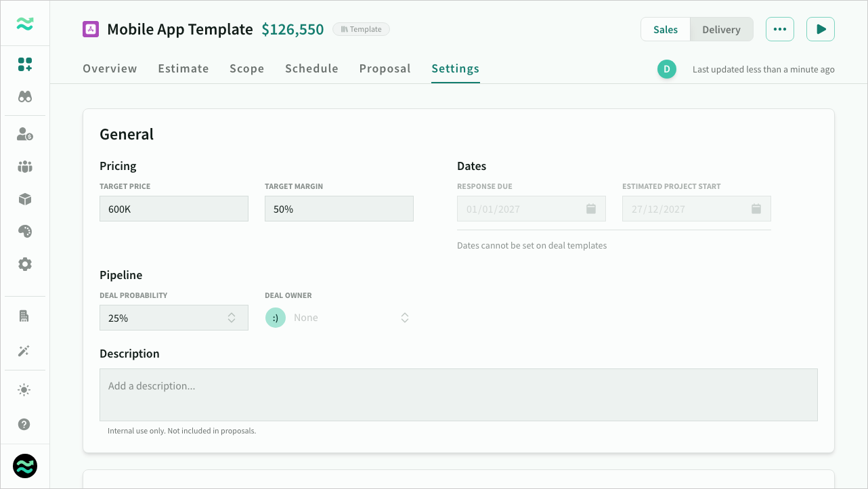Switch to the Estimate tab
The image size is (868, 489).
pos(183,68)
